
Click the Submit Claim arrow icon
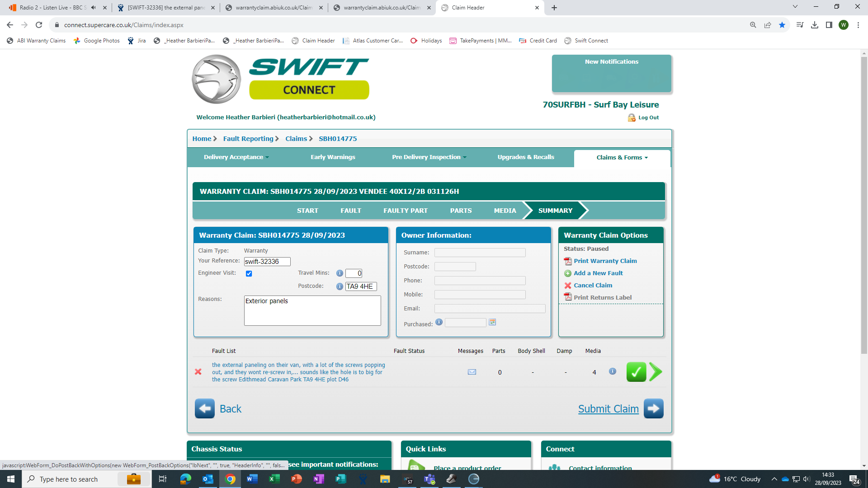[x=653, y=408]
